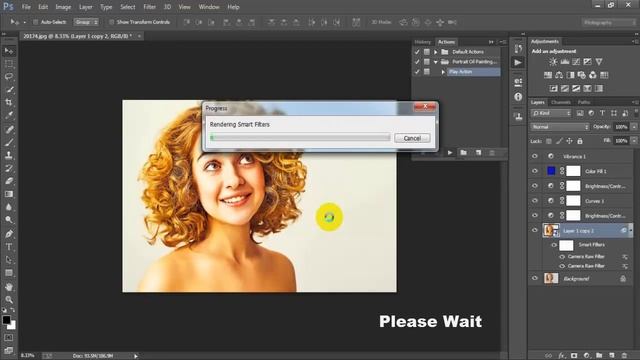The height and width of the screenshot is (360, 640).
Task: Select the Lasso tool
Action: (9, 77)
